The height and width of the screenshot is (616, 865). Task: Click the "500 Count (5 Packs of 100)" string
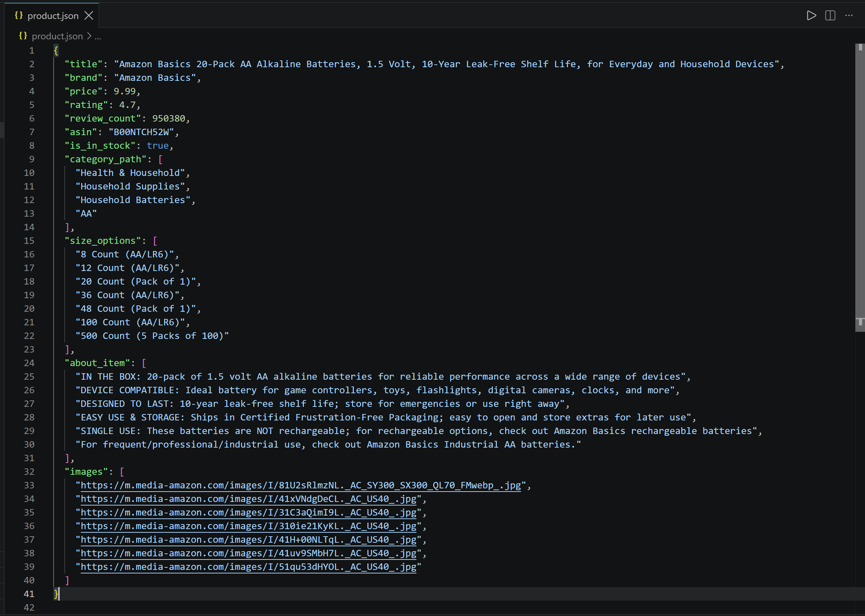(x=152, y=336)
